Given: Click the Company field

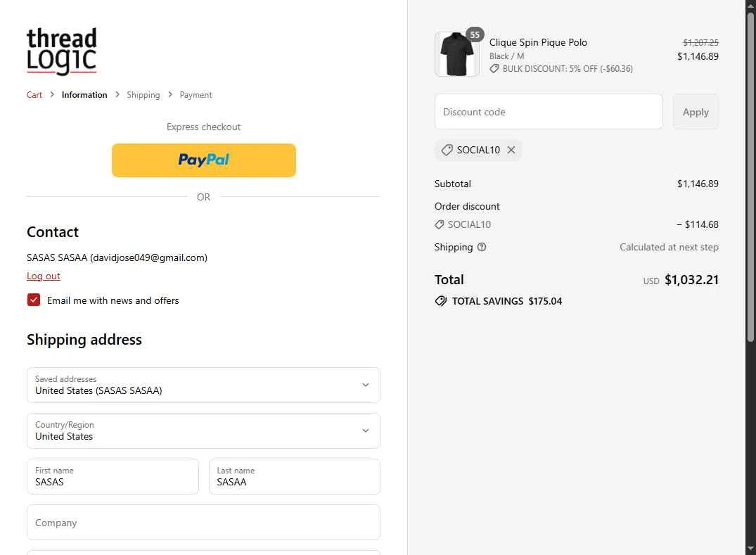Looking at the screenshot, I should [203, 522].
